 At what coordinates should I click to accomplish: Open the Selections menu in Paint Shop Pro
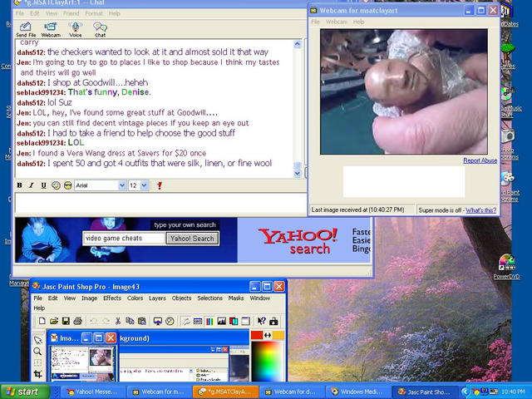point(209,298)
